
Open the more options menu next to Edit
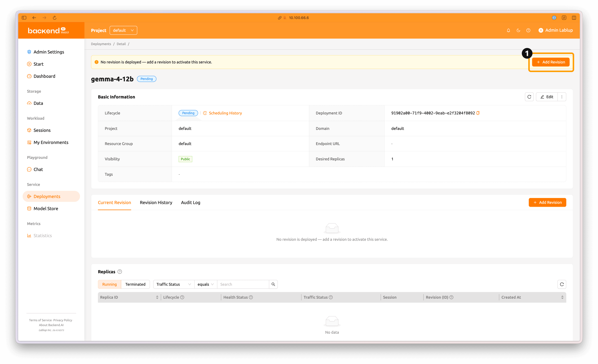click(x=562, y=97)
